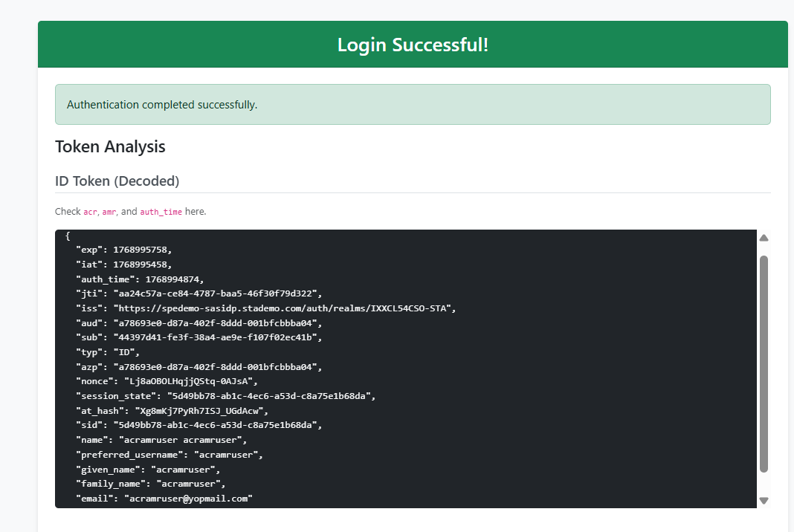Screen dimensions: 794x532
Task: Click the preferred_username value in the JSON
Action: pos(228,455)
